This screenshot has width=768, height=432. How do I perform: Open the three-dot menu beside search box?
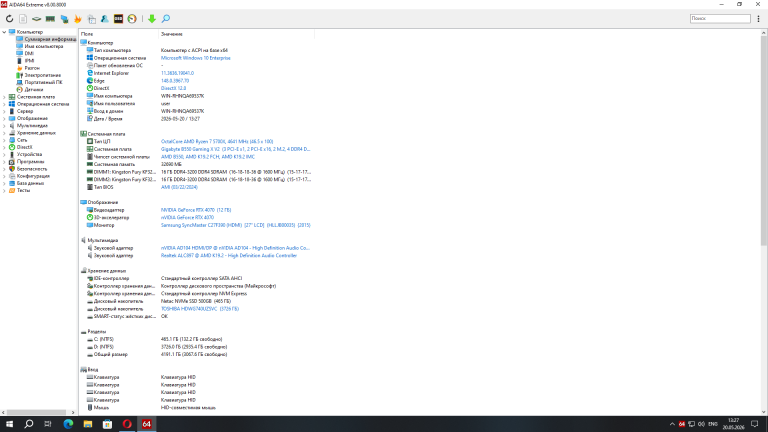pyautogui.click(x=758, y=19)
